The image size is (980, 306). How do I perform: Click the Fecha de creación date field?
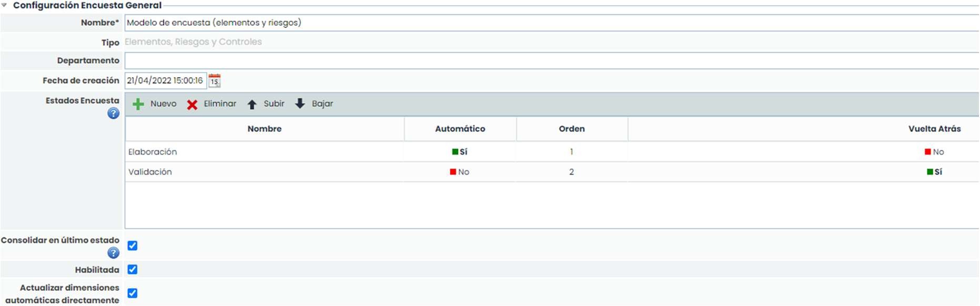coord(165,80)
